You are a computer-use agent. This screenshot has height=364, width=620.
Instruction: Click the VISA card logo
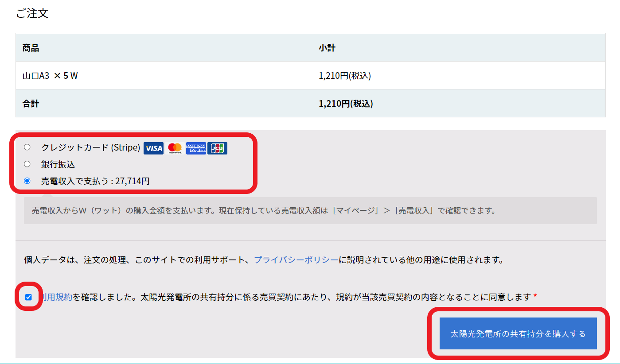(x=153, y=148)
